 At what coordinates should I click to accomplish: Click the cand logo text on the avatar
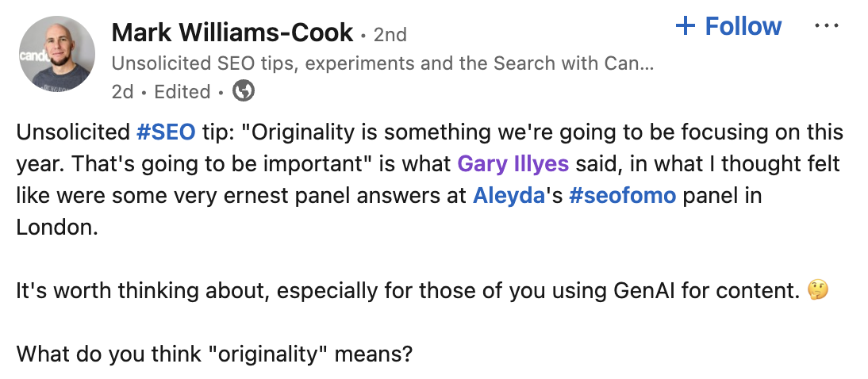click(x=30, y=59)
